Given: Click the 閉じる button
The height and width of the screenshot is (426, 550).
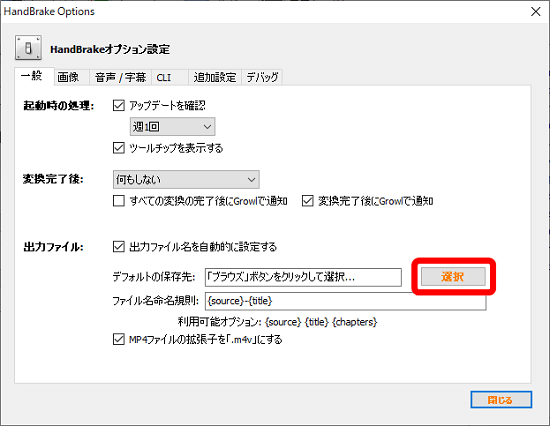Looking at the screenshot, I should pyautogui.click(x=501, y=400).
